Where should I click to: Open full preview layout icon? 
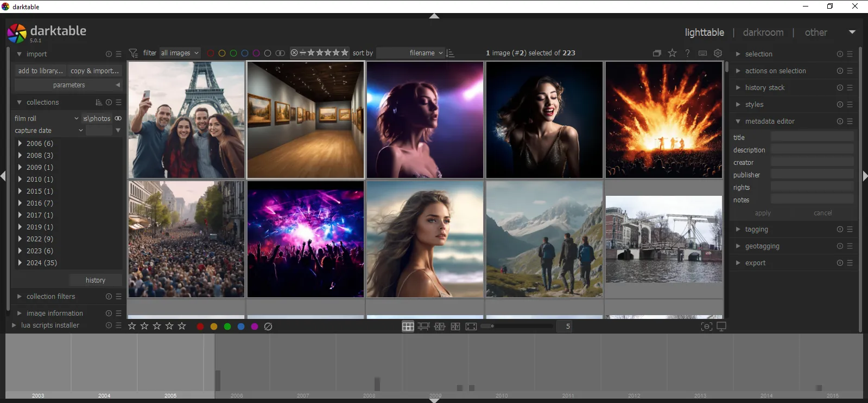click(x=471, y=327)
